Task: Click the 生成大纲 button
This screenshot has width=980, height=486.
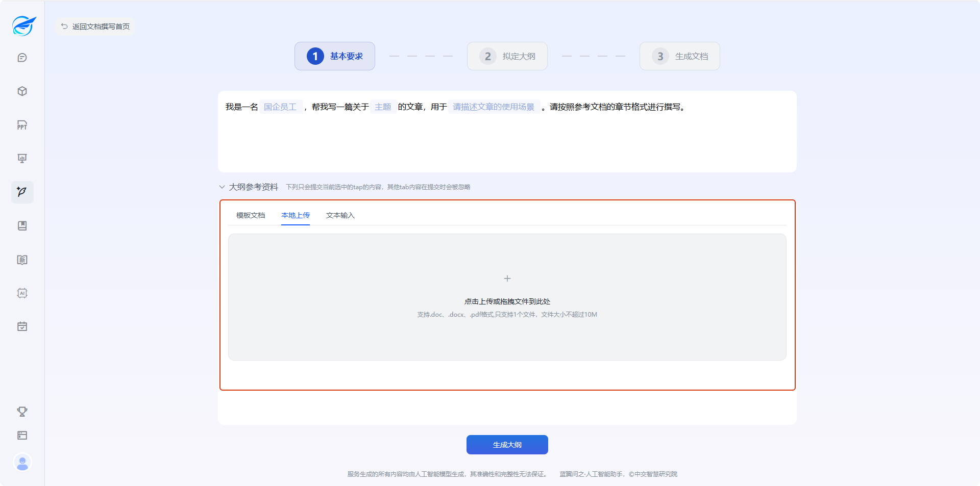Action: tap(507, 445)
